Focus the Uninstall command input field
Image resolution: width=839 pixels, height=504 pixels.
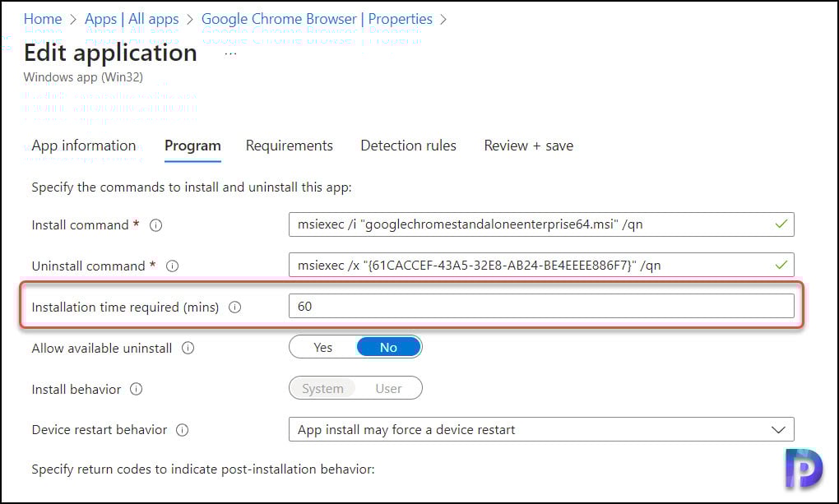pos(541,265)
